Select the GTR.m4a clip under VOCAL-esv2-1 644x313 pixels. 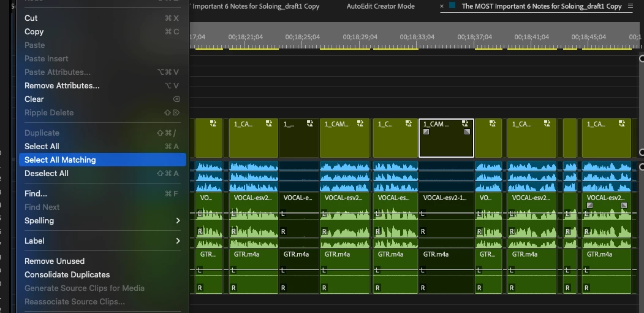[x=446, y=271]
